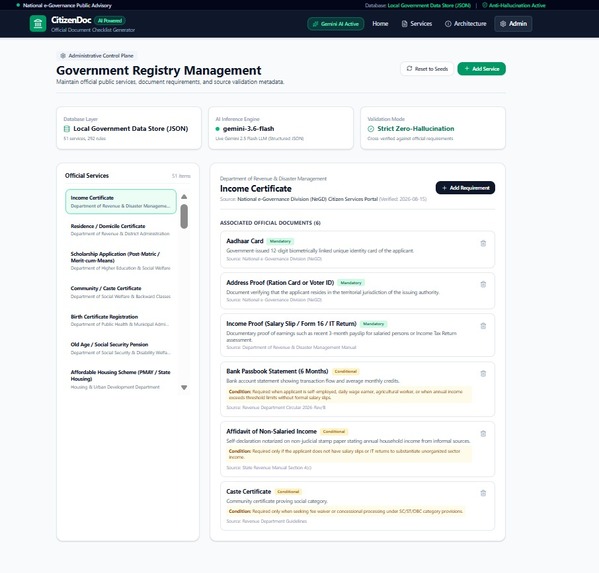Click the CitizenDoc brand name
The image size is (599, 573).
71,20
